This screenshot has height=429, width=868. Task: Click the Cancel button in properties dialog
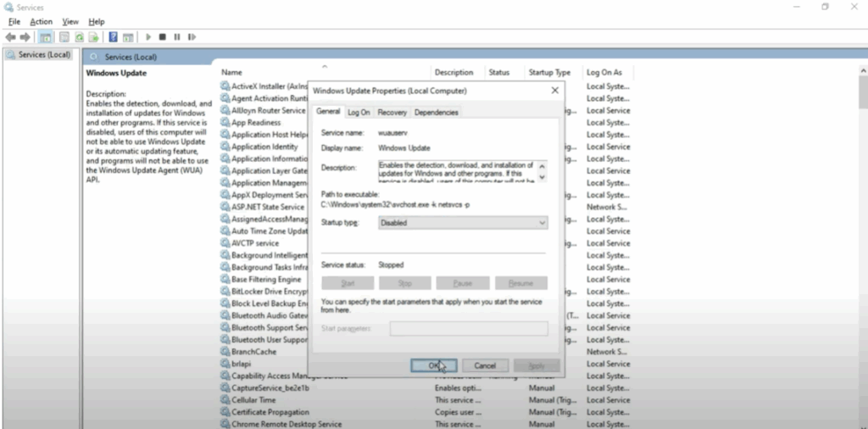click(484, 365)
